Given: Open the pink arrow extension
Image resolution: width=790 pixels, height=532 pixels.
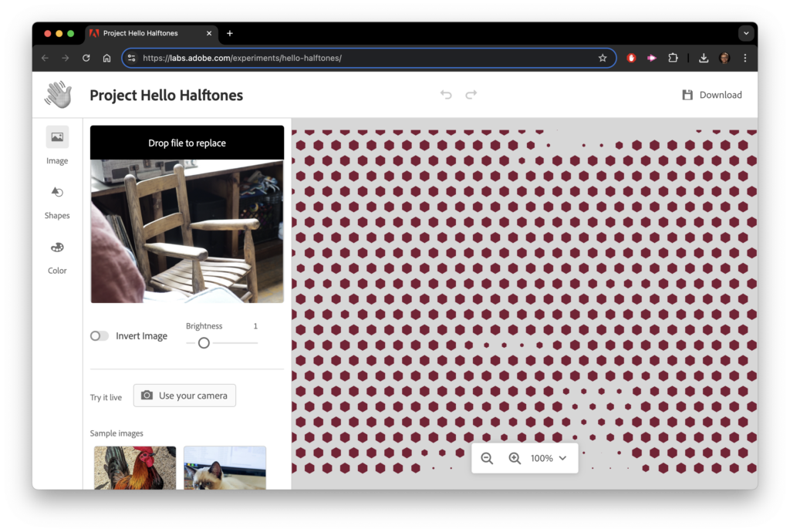Looking at the screenshot, I should tap(651, 58).
